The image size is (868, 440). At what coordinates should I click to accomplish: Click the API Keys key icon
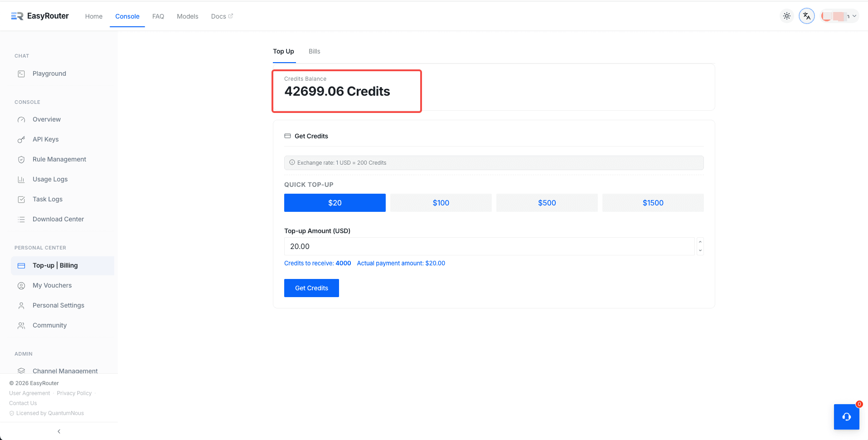coord(21,140)
